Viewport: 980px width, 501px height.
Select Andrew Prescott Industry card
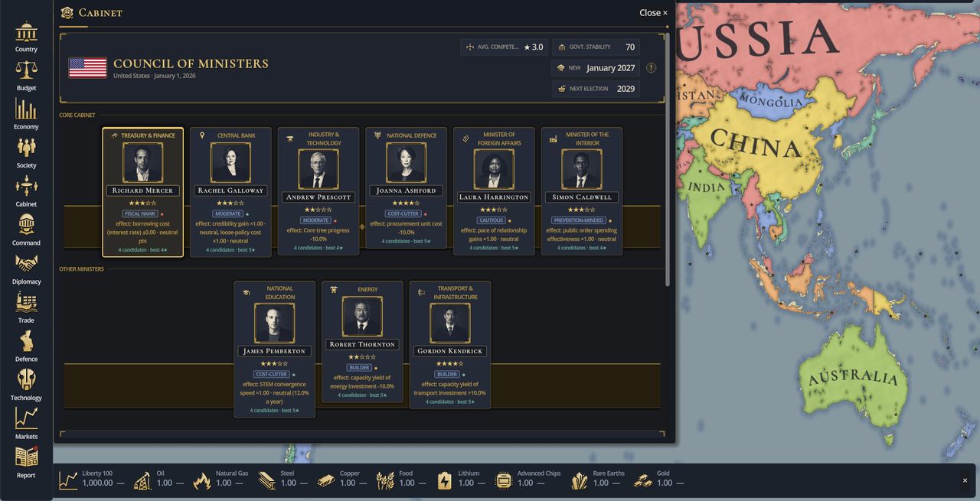[x=318, y=190]
